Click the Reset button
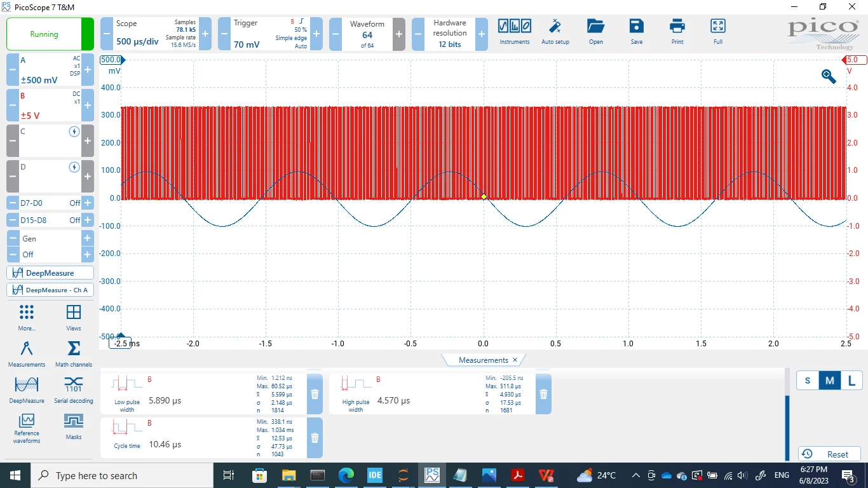 click(x=829, y=454)
